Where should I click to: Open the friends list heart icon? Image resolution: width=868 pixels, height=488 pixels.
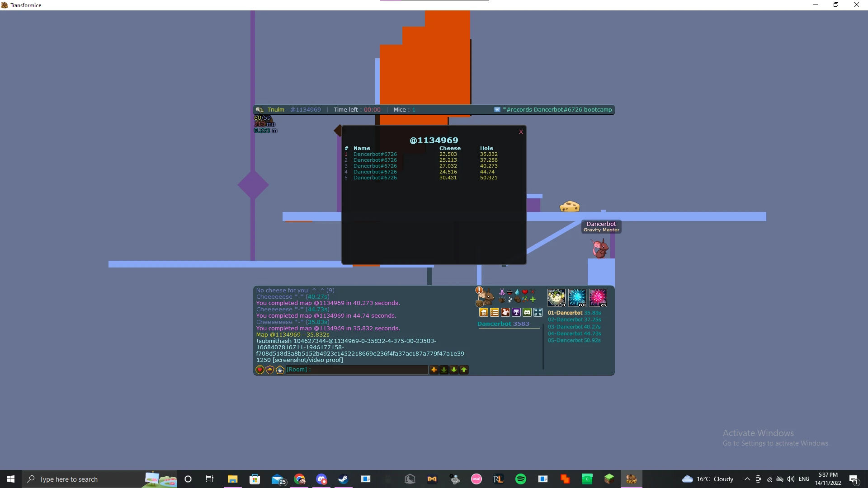pos(260,370)
